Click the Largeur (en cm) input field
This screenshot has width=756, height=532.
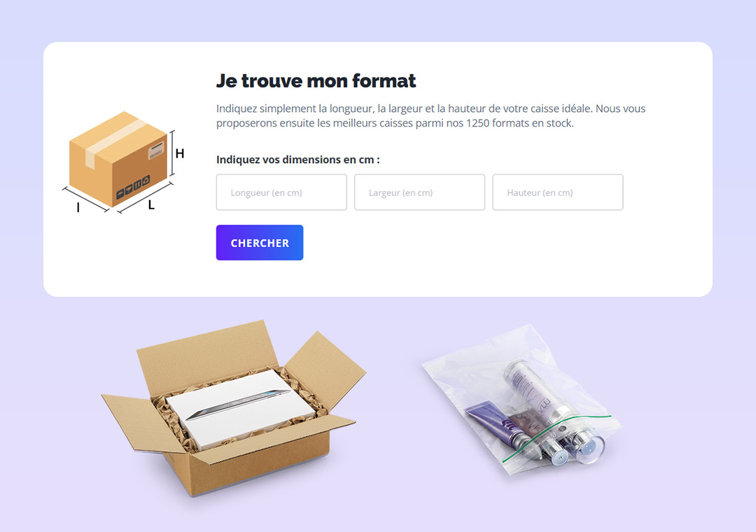pyautogui.click(x=419, y=192)
